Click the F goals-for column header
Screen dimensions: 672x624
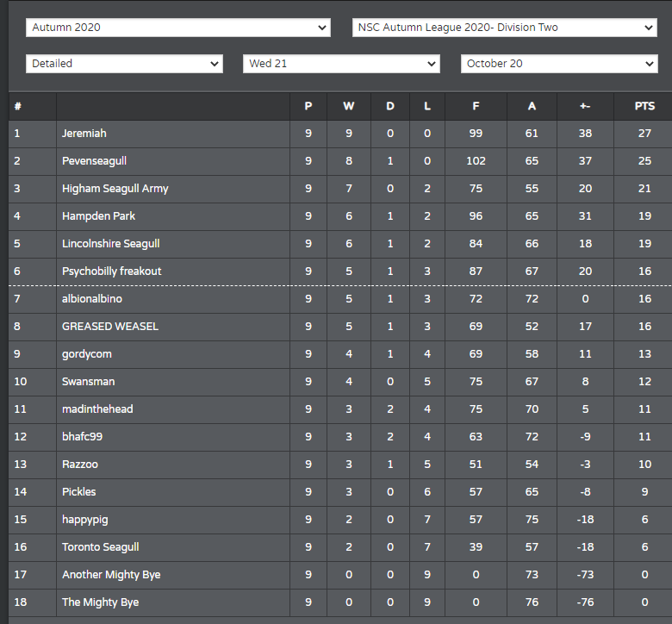pyautogui.click(x=476, y=106)
